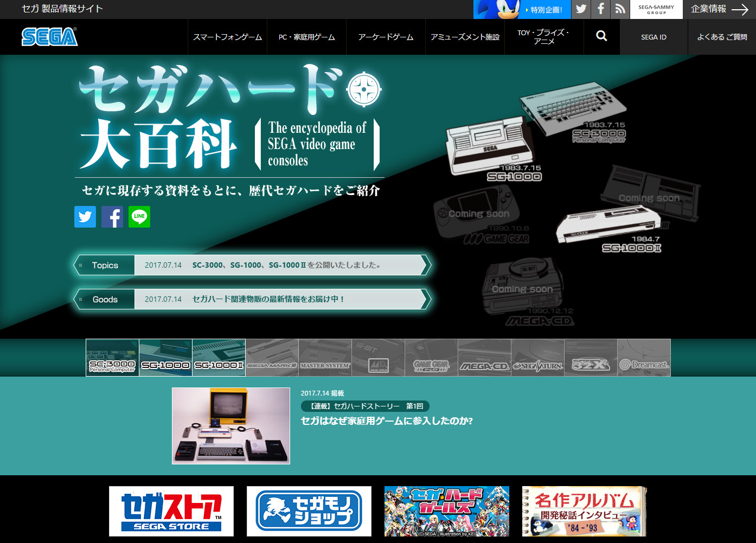Open PC・家庭用ゲーム menu
This screenshot has height=543, width=756.
[x=306, y=37]
